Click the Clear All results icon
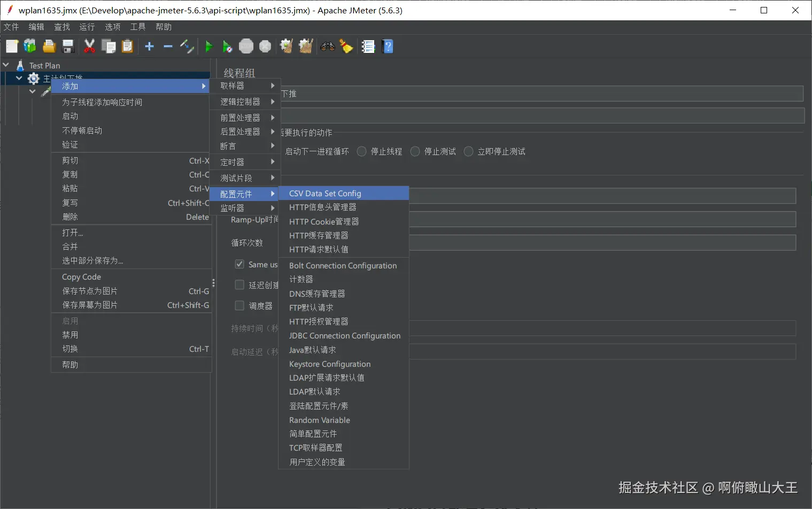Image resolution: width=812 pixels, height=509 pixels. [306, 47]
